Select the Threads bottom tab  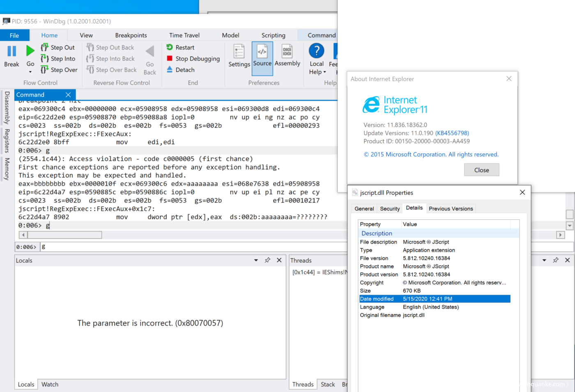click(303, 385)
